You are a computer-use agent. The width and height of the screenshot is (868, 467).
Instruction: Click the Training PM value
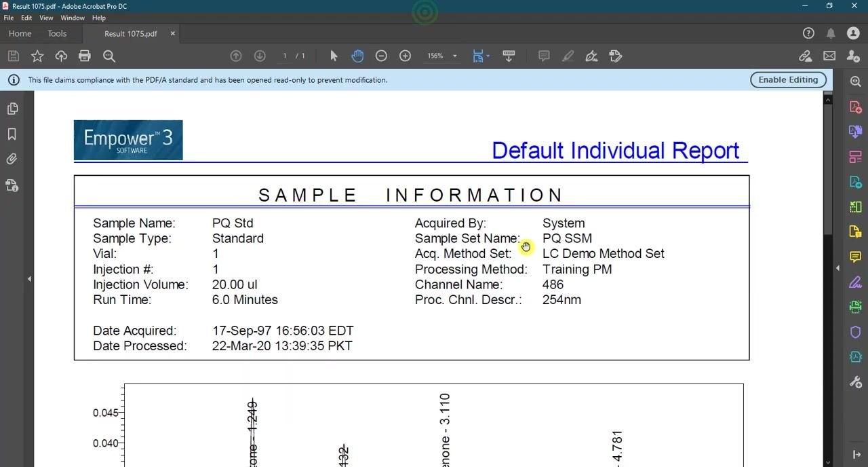[577, 269]
